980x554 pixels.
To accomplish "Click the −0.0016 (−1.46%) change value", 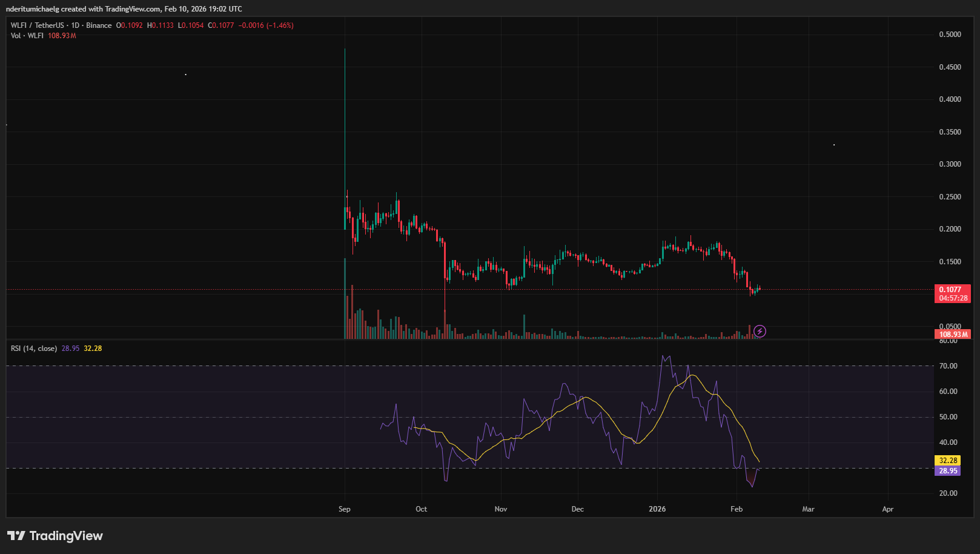I will (x=266, y=25).
